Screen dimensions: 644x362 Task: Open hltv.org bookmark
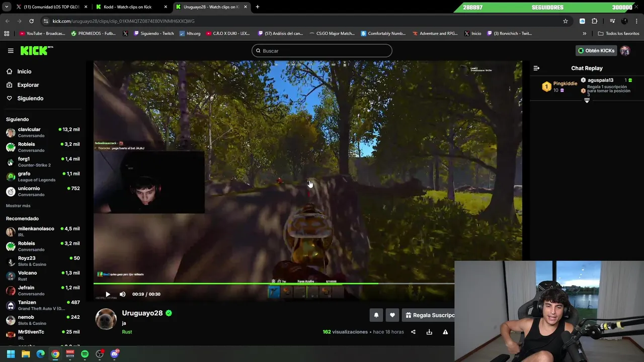point(190,34)
